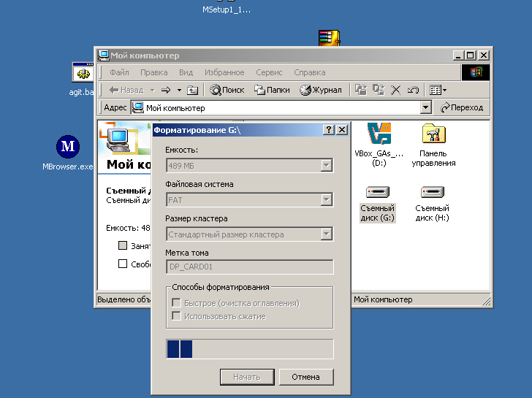Image resolution: width=532 pixels, height=398 pixels.
Task: Toggle the Использовать сжатие checkbox
Action: pos(176,316)
